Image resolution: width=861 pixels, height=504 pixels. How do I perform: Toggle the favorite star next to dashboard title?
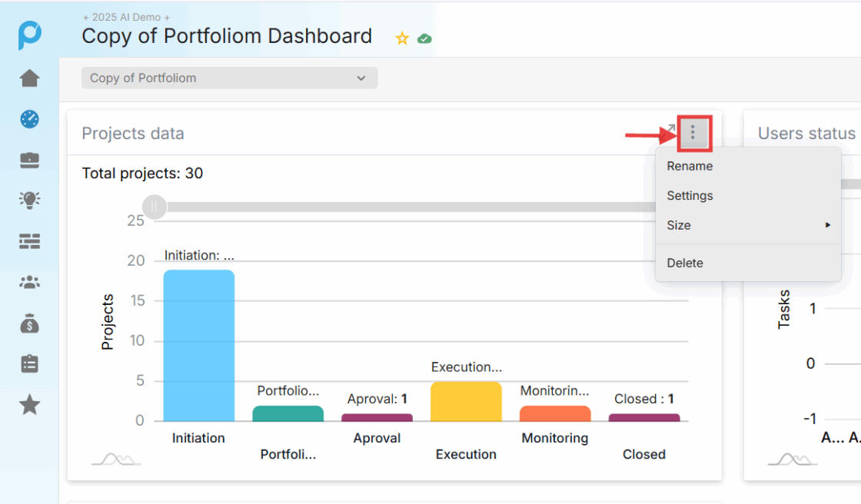(x=401, y=38)
